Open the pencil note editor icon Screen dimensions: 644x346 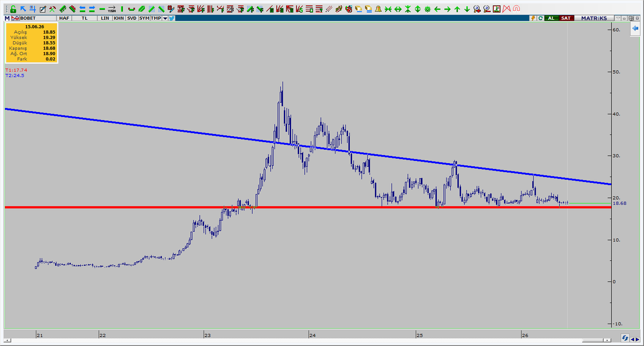(x=42, y=9)
